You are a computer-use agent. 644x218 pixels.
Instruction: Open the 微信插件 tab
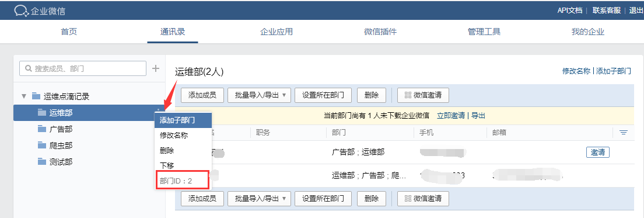coord(380,32)
